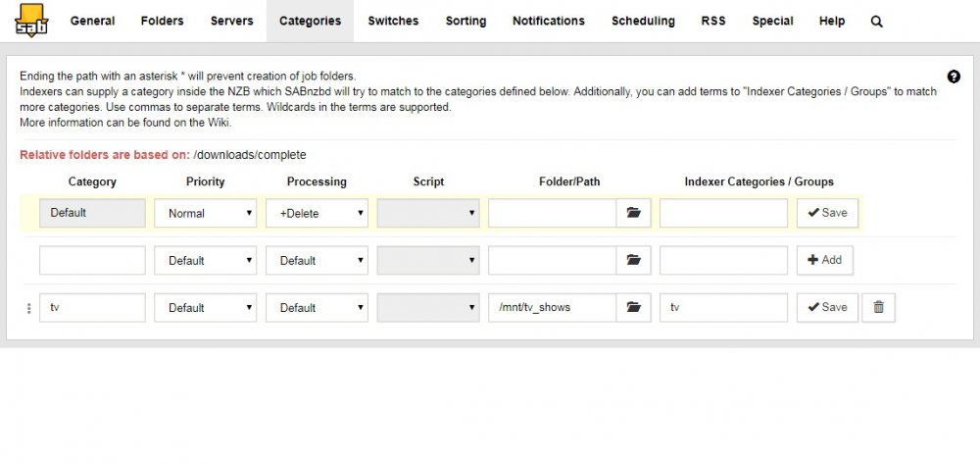
Task: Delete the tv category with trash icon
Action: [878, 308]
